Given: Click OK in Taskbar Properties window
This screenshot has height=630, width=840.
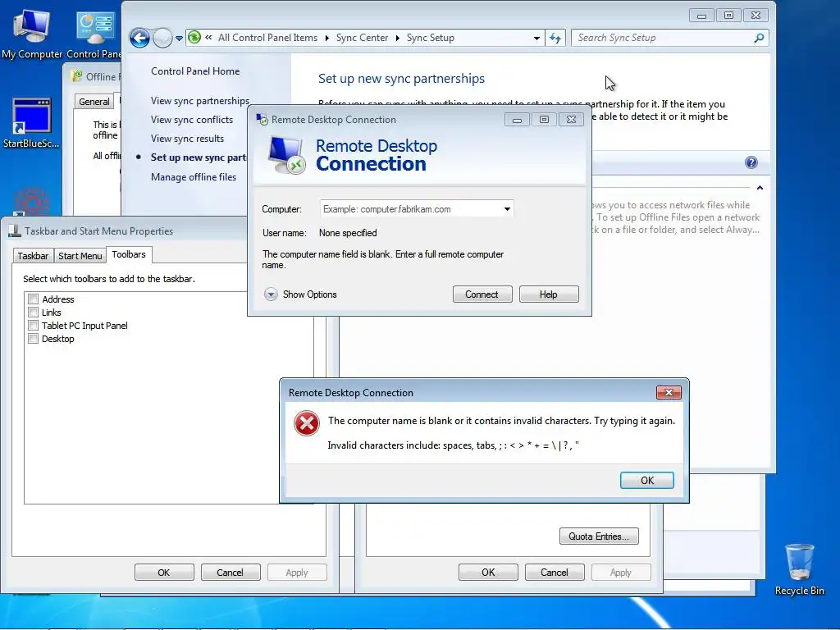Looking at the screenshot, I should (x=164, y=572).
